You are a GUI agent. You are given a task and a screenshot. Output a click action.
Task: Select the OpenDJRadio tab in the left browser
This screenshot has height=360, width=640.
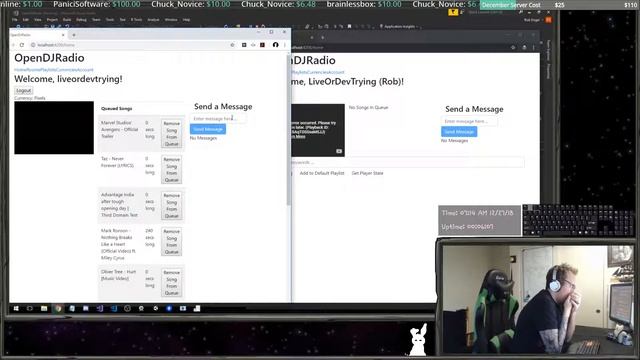(38, 35)
